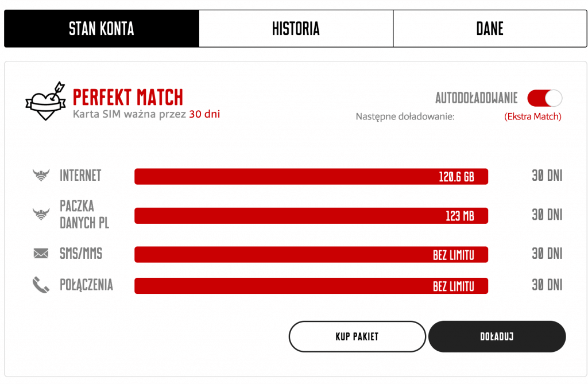Viewport: 588px width, 384px height.
Task: Switch to the Dane tab
Action: [x=490, y=29]
